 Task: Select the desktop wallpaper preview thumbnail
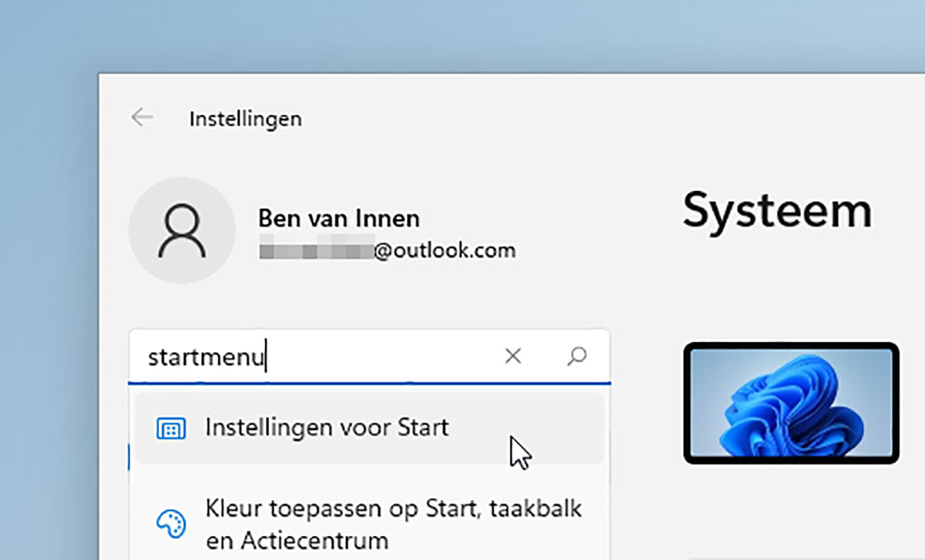click(791, 403)
